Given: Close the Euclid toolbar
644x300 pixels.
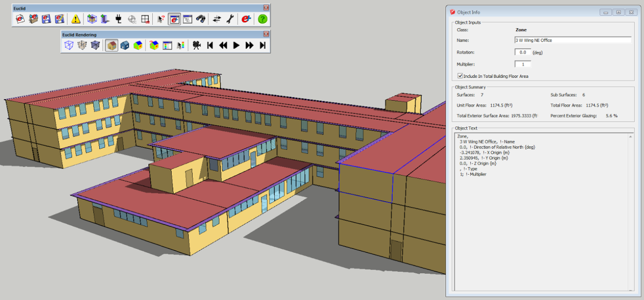Looking at the screenshot, I should 266,8.
